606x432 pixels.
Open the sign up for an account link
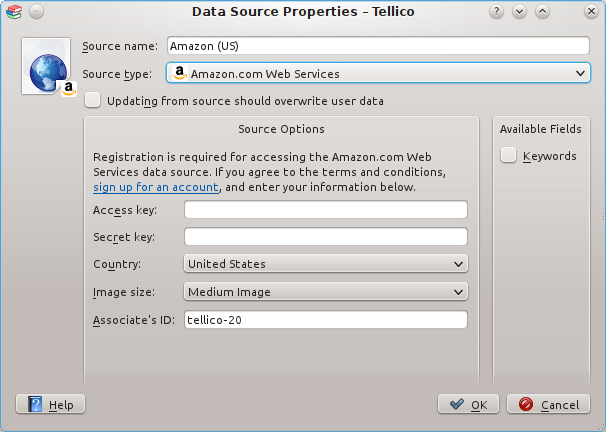pyautogui.click(x=156, y=187)
